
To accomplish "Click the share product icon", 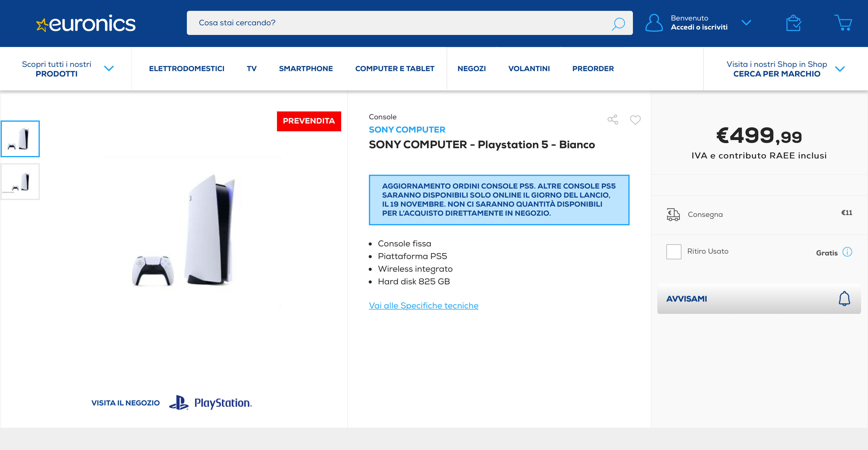I will click(x=613, y=120).
